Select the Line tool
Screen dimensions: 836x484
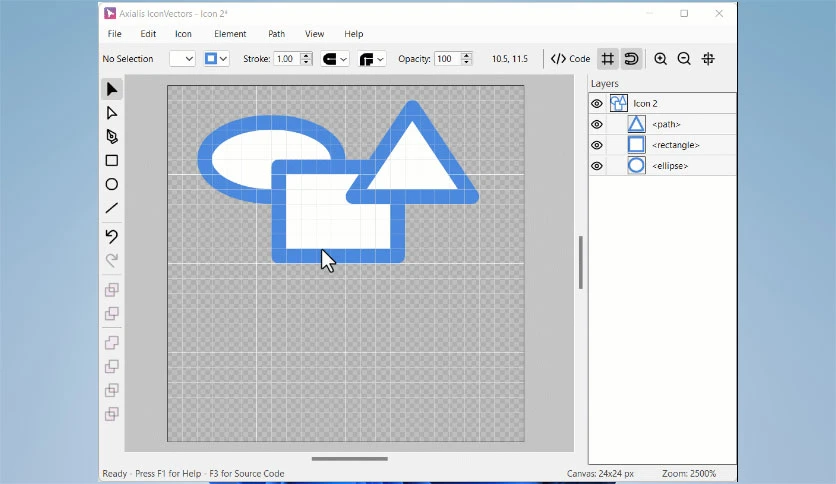(111, 208)
